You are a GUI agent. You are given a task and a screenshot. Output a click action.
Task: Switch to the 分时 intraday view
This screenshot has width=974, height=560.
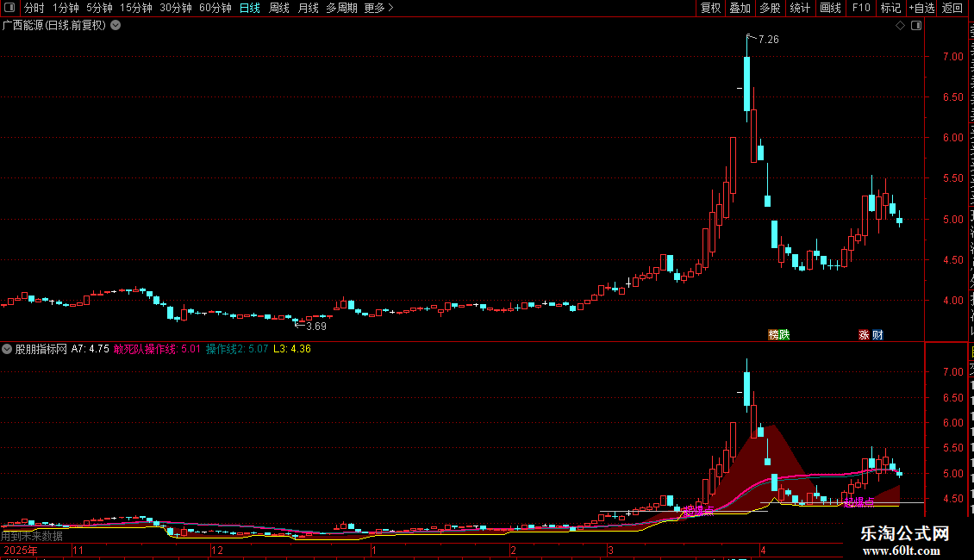34,8
